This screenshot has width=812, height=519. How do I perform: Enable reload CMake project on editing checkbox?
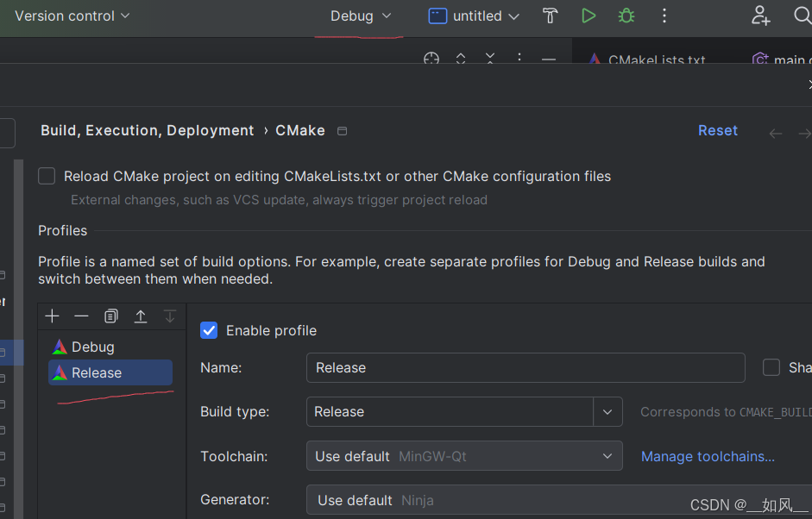click(47, 176)
